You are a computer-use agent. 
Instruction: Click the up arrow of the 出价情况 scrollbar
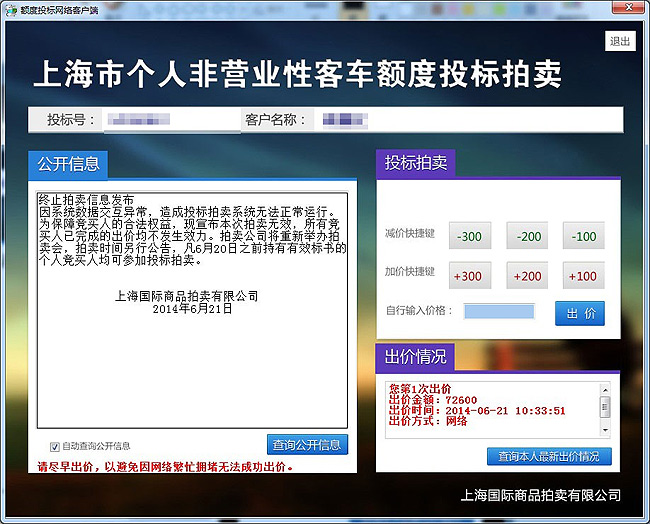pos(604,390)
